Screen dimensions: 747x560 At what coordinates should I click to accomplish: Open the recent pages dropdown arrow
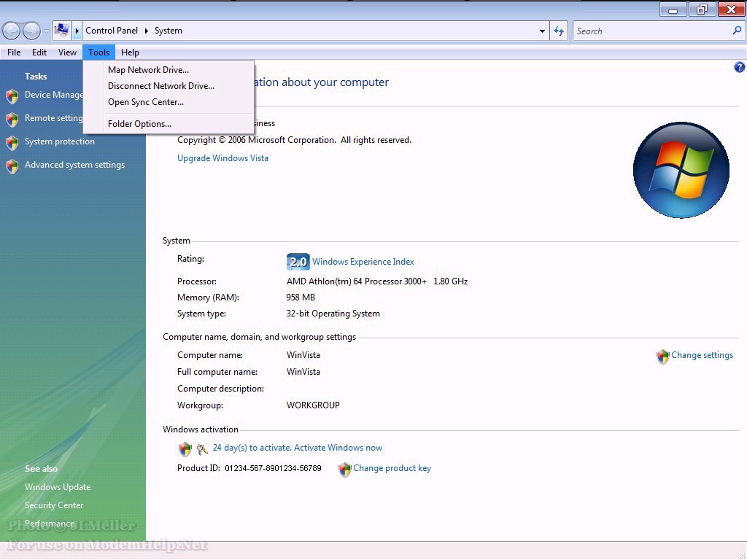[x=46, y=31]
